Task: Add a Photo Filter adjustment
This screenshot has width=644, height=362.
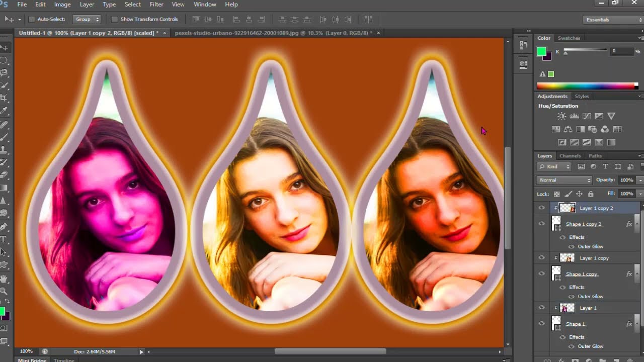Action: point(593,129)
